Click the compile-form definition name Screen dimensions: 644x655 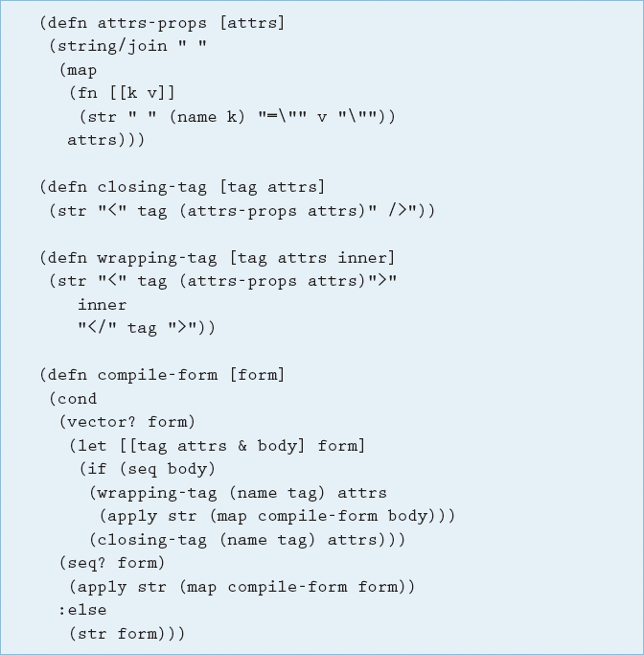pyautogui.click(x=157, y=375)
